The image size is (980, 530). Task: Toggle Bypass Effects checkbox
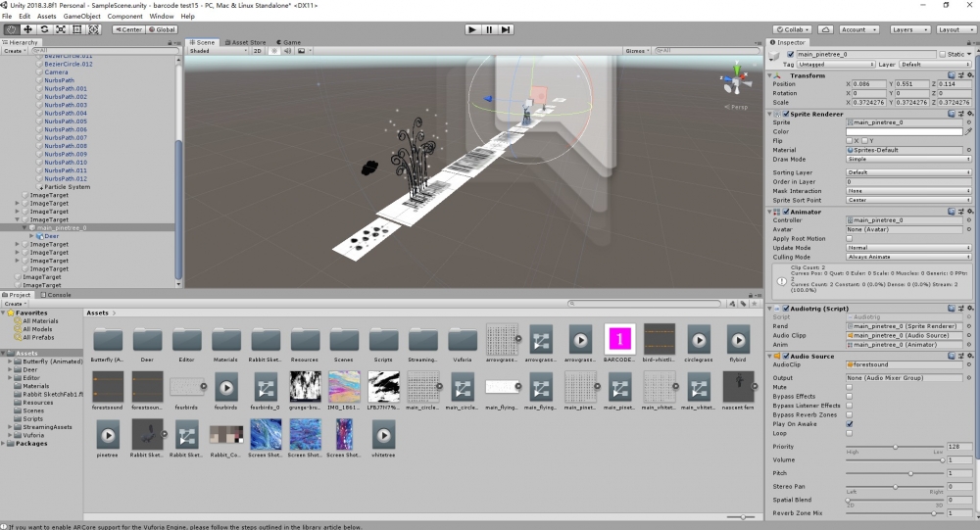pyautogui.click(x=850, y=396)
